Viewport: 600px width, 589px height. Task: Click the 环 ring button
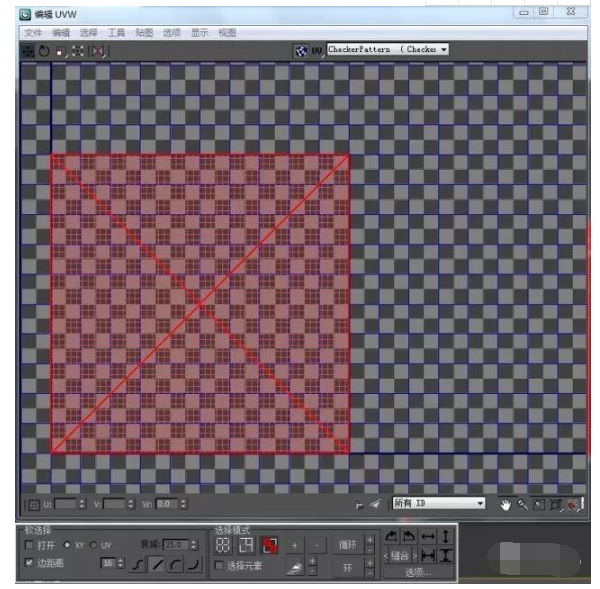click(x=347, y=568)
